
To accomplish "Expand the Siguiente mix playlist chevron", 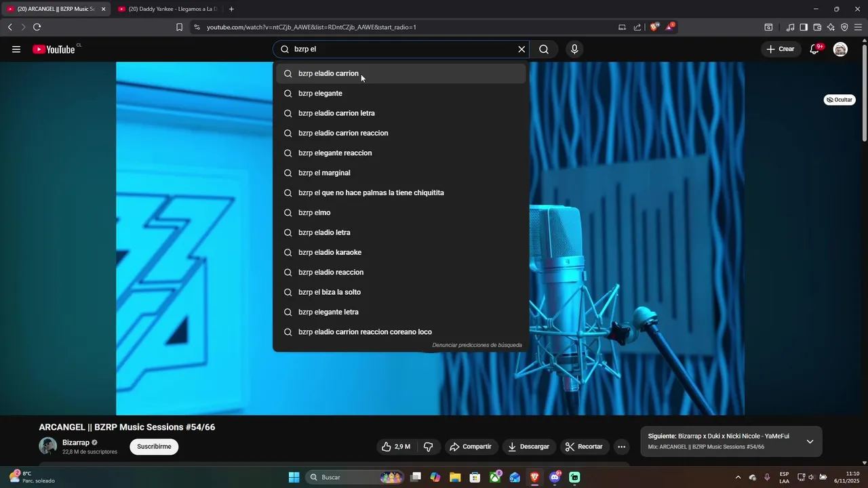I will click(x=810, y=442).
